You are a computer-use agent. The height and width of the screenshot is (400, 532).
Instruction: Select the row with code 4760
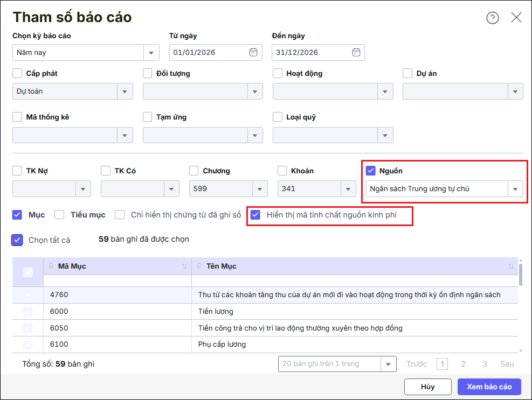265,295
